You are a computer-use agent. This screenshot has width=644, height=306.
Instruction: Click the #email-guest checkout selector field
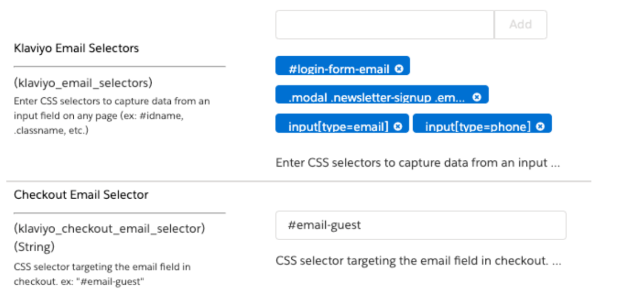421,225
